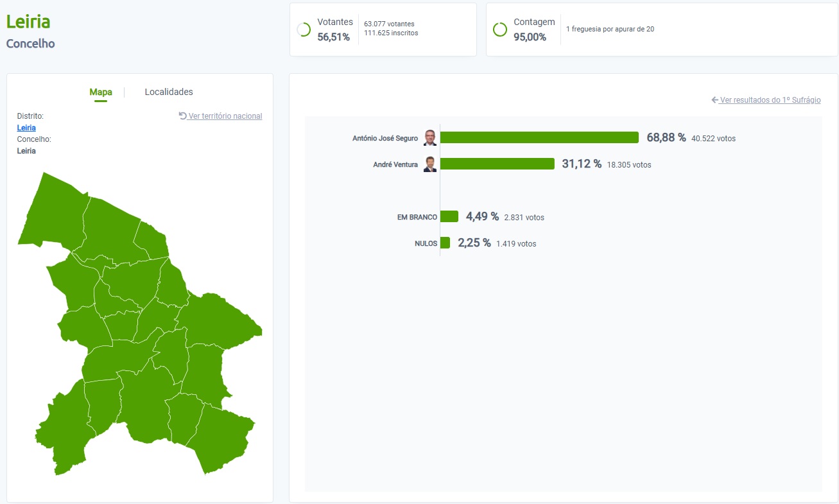Viewport: 839px width, 504px height.
Task: Click António José Seguro's candidate photo
Action: point(430,138)
